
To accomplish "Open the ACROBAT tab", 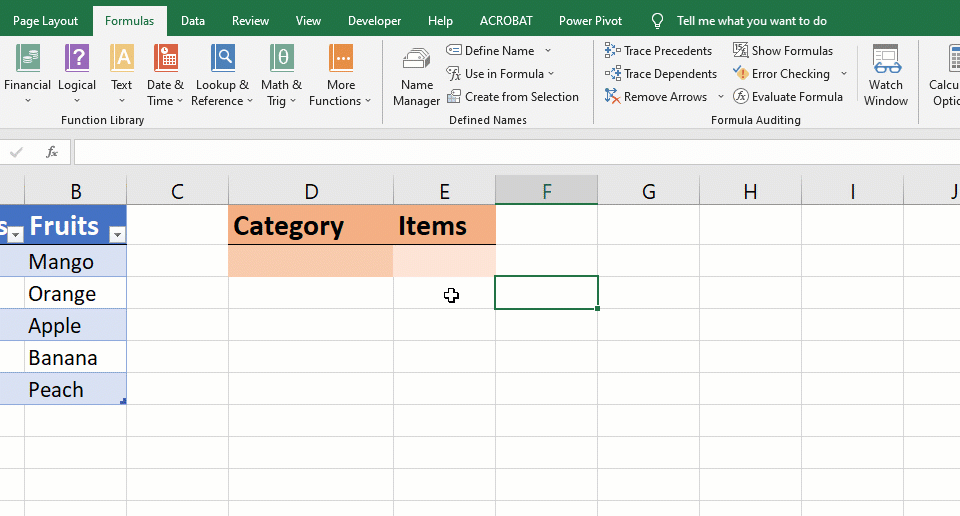I will click(506, 21).
